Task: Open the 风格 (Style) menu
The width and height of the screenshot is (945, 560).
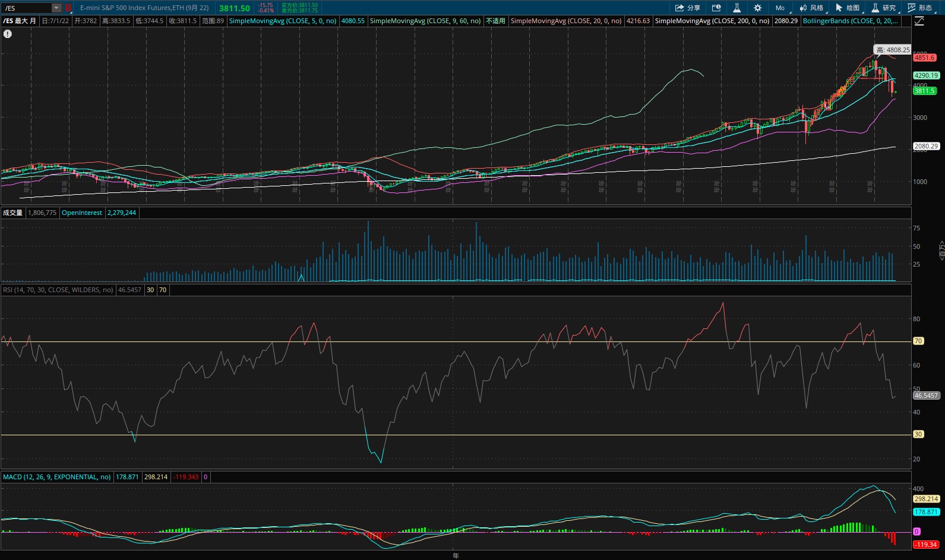Action: pos(811,8)
